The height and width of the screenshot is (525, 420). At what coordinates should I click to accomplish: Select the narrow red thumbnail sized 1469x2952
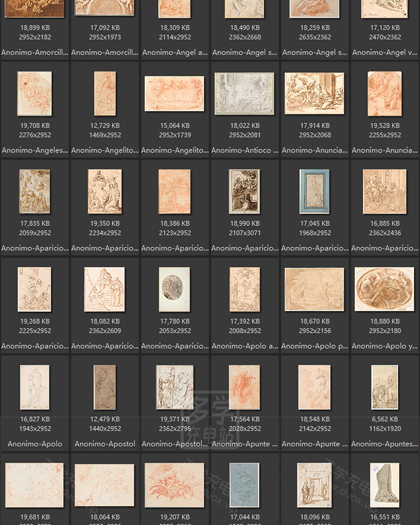coord(105,93)
